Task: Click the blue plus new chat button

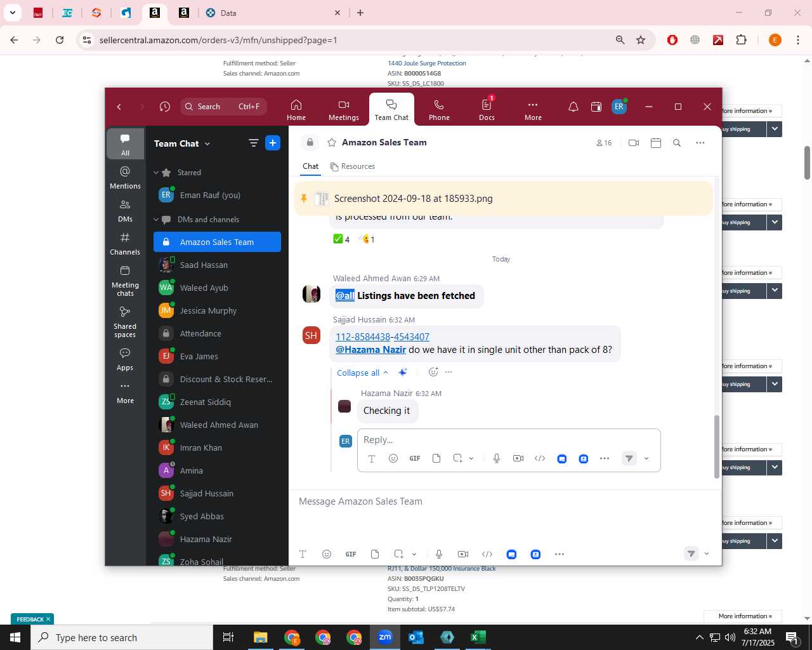Action: tap(273, 143)
